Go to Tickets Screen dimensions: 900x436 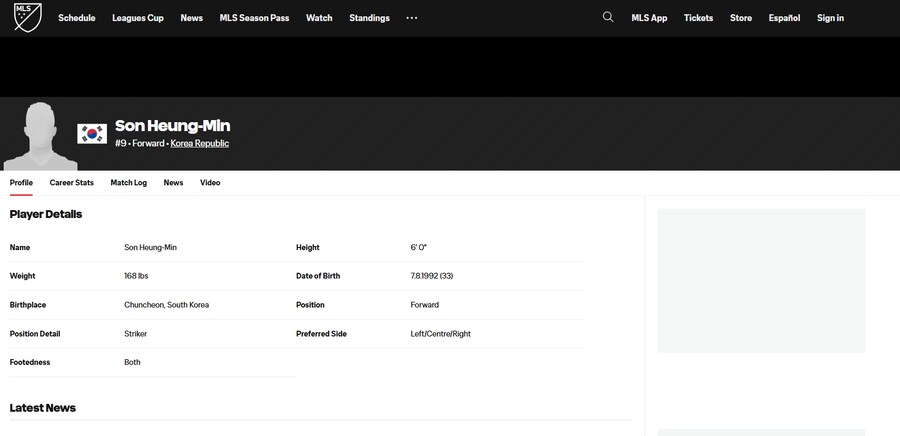click(699, 18)
